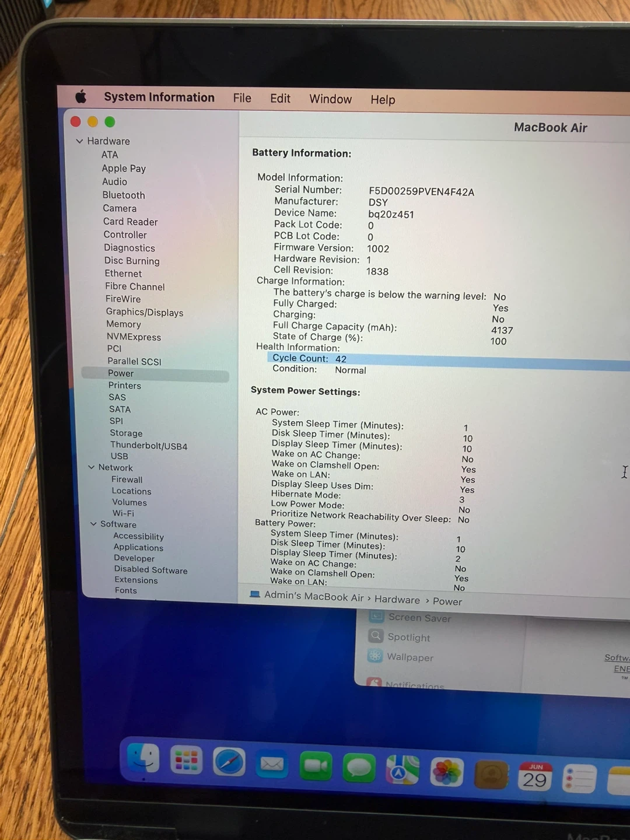Select Storage in the sidebar
Viewport: 630px width, 840px height.
click(x=126, y=433)
